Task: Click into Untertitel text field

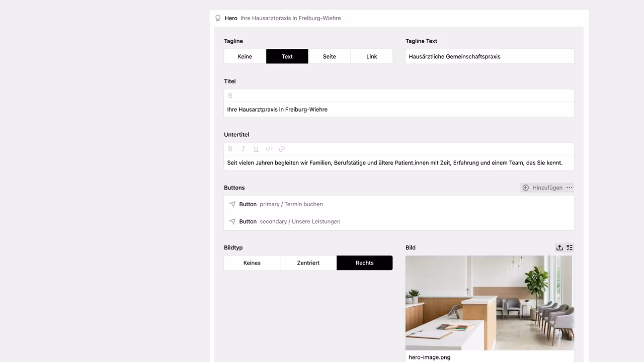Action: tap(399, 163)
